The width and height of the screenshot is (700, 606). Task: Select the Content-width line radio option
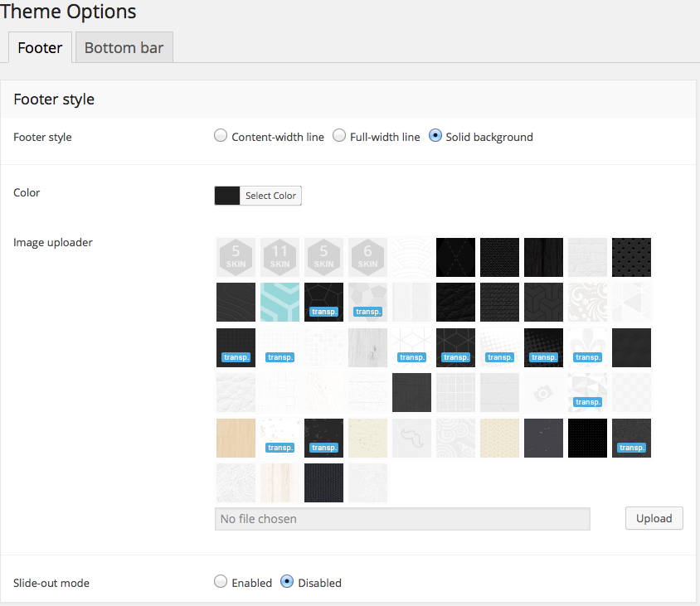tap(221, 136)
